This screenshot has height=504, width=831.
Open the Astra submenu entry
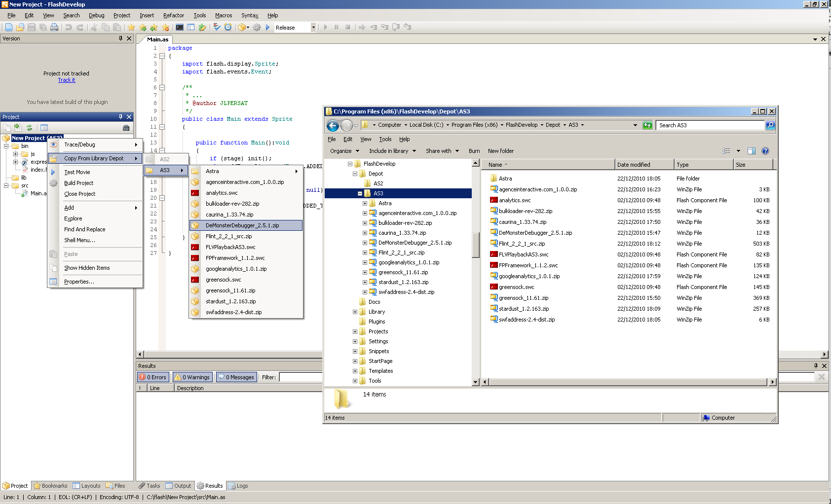(246, 171)
